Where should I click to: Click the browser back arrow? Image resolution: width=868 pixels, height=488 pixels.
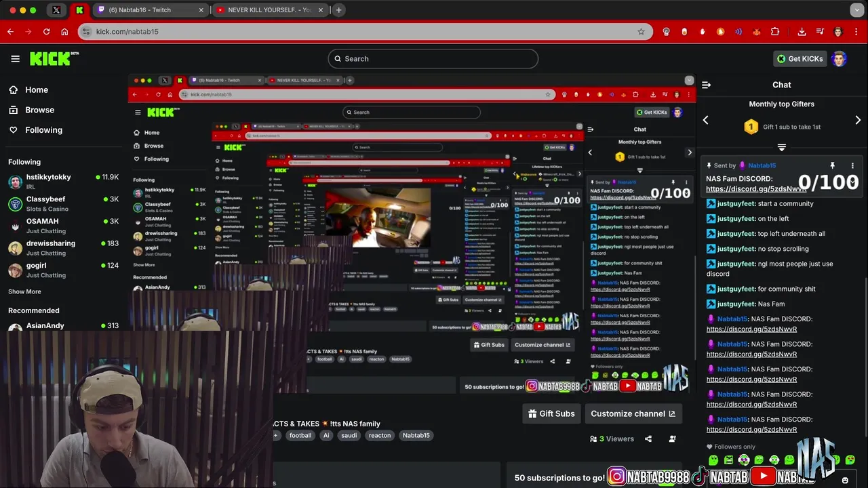click(11, 32)
